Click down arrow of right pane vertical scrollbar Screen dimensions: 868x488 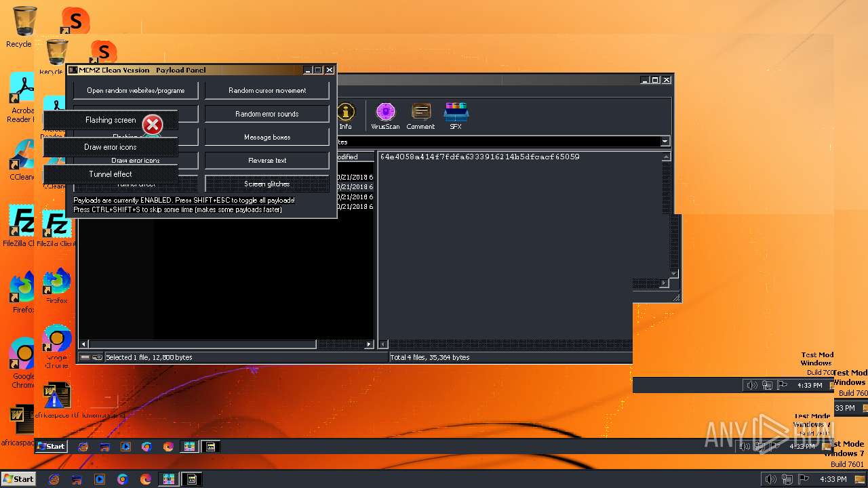673,274
